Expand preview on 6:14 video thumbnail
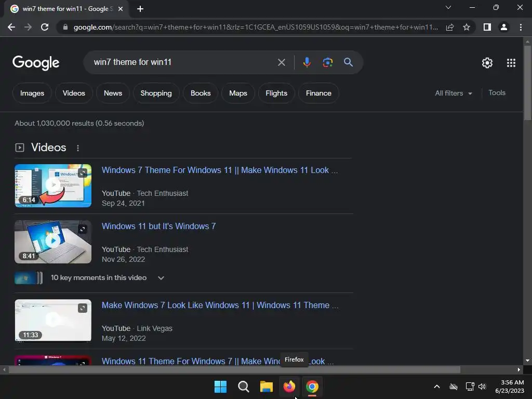This screenshot has width=532, height=399. 83,173
